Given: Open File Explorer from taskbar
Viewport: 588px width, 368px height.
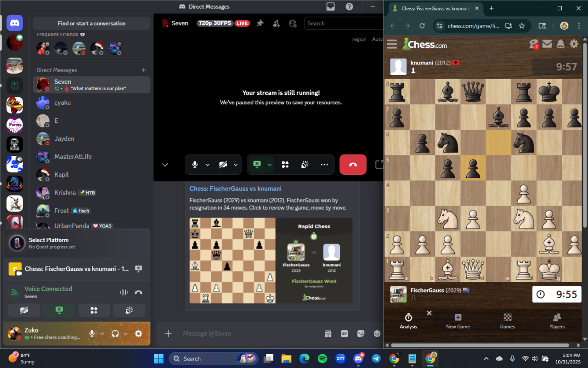Looking at the screenshot, I should point(287,358).
